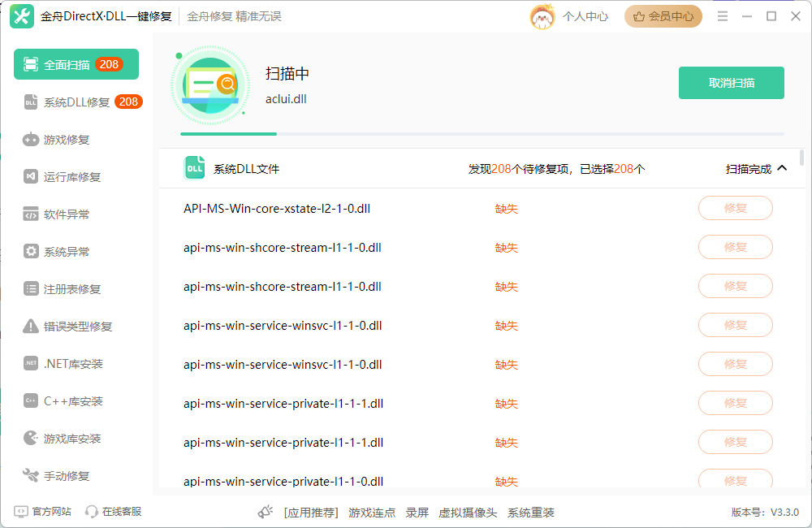Open the 系统重装 link

531,513
